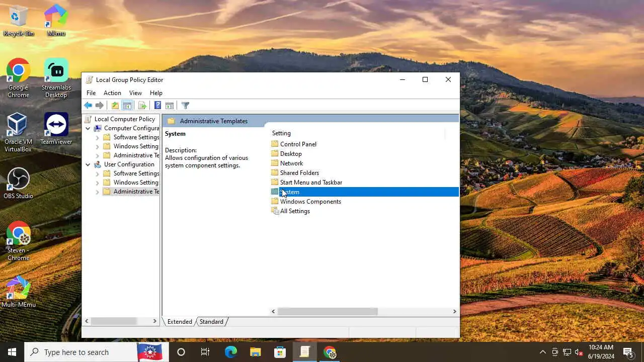Screen dimensions: 644x362
Task: Click the Filter funnel toolbar icon
Action: (185, 106)
